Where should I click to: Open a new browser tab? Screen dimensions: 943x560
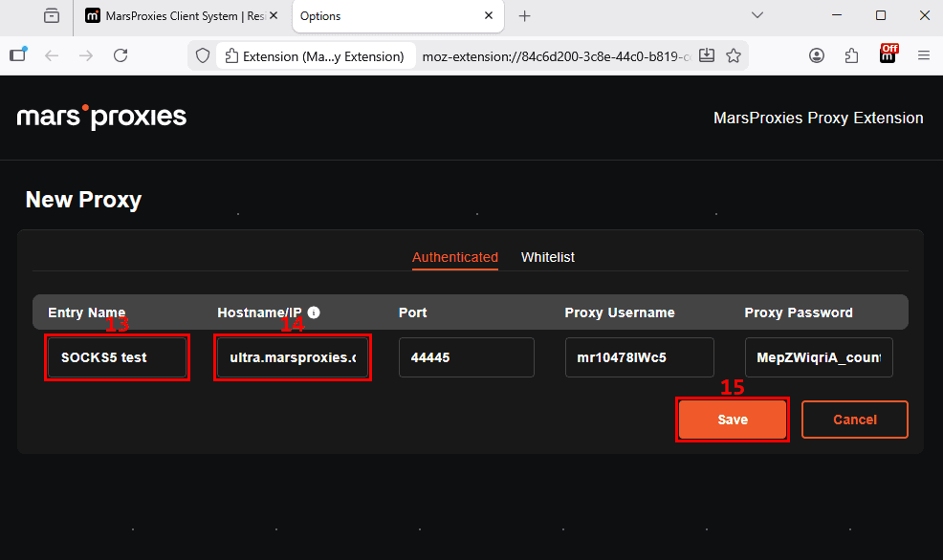click(x=524, y=16)
